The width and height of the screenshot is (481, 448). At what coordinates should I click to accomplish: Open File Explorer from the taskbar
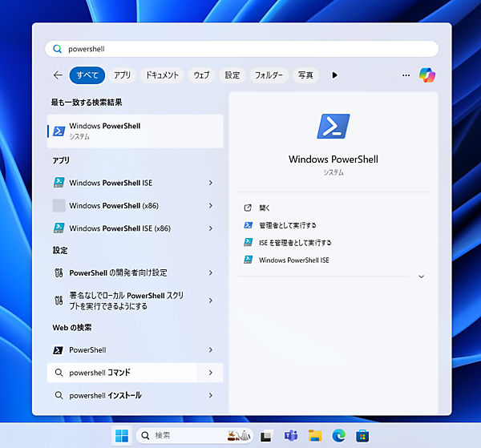point(315,435)
